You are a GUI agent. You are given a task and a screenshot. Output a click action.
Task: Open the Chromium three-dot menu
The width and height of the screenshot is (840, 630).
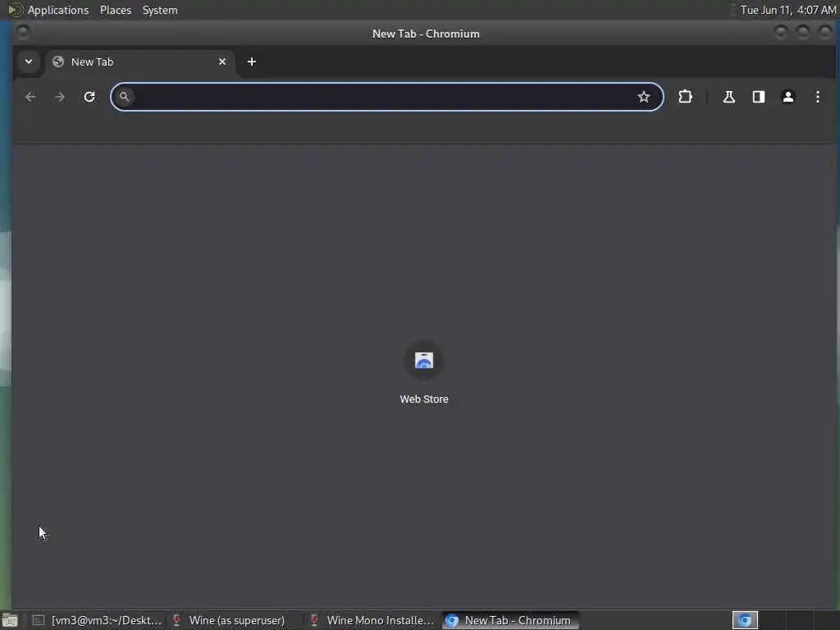tap(818, 97)
